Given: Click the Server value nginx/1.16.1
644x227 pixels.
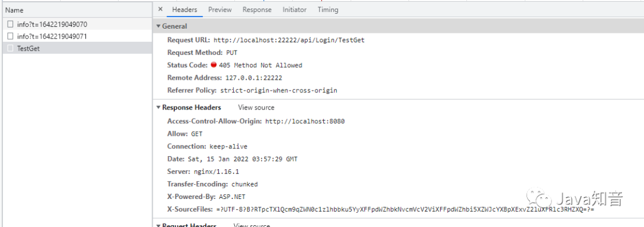Looking at the screenshot, I should (x=217, y=172).
